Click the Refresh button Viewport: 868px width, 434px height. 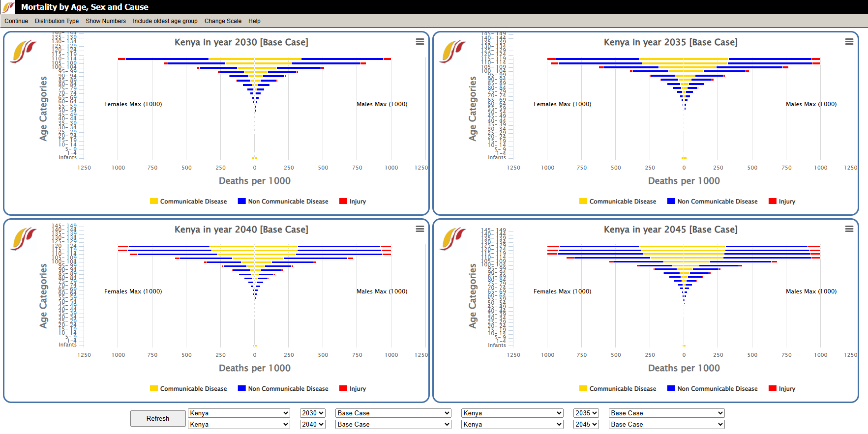158,419
